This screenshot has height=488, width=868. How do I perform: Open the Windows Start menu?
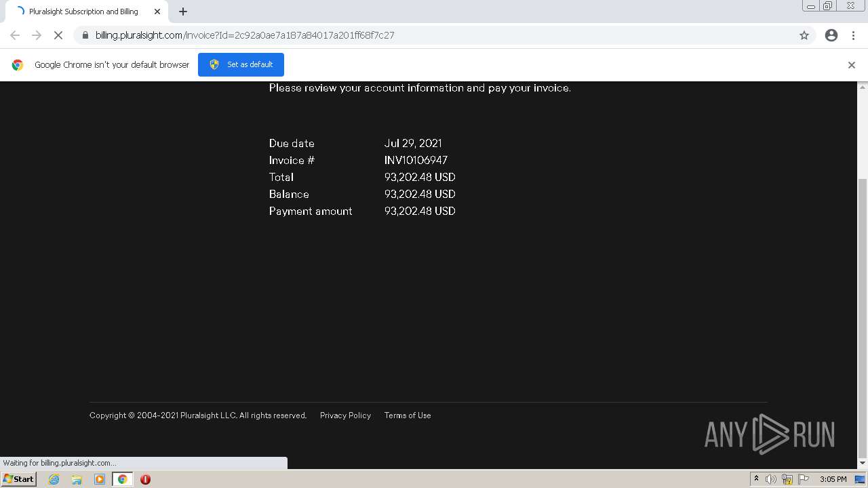[x=19, y=479]
